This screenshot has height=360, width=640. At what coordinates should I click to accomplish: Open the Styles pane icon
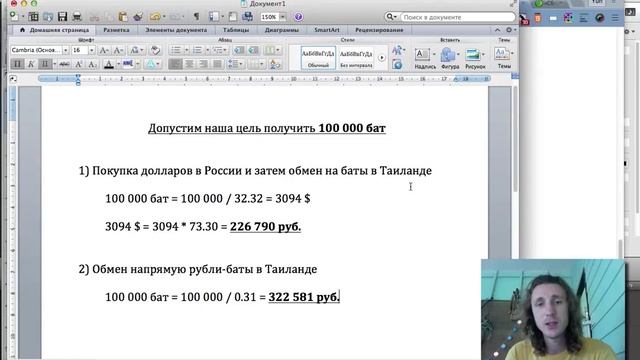(397, 64)
